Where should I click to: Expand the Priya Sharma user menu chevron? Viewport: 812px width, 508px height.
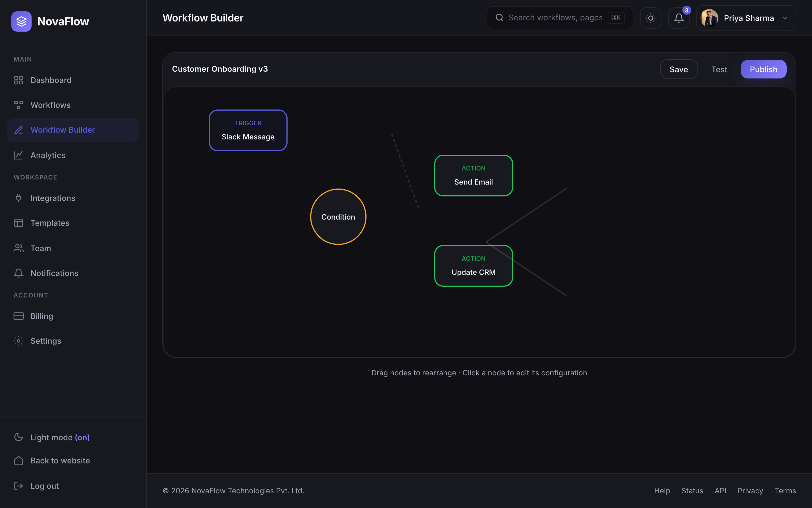pos(785,18)
